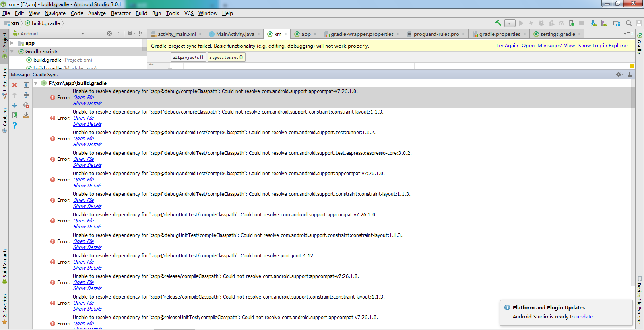Toggle the Captures tool window
This screenshot has height=330, width=644.
click(4, 120)
